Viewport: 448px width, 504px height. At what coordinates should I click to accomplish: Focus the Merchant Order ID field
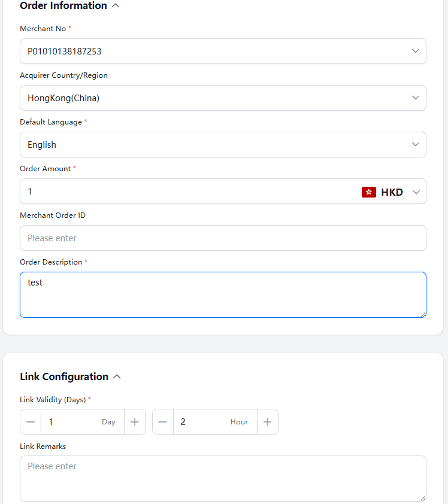pyautogui.click(x=223, y=238)
